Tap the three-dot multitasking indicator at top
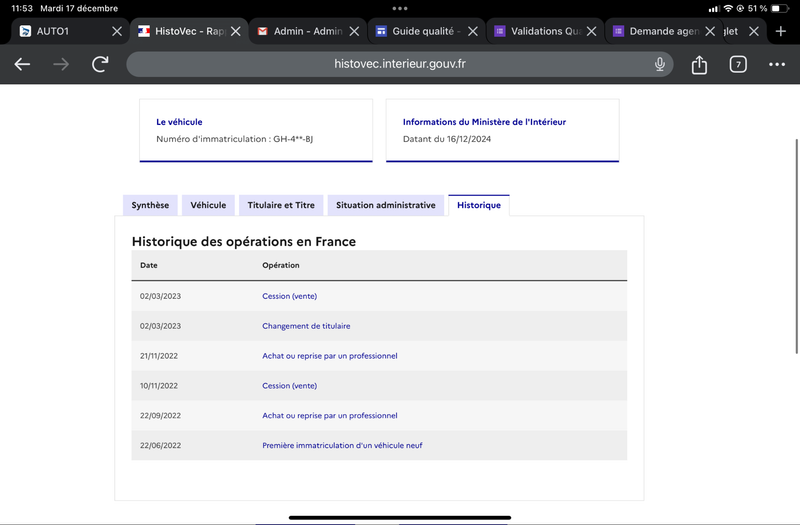This screenshot has height=525, width=800. click(400, 8)
